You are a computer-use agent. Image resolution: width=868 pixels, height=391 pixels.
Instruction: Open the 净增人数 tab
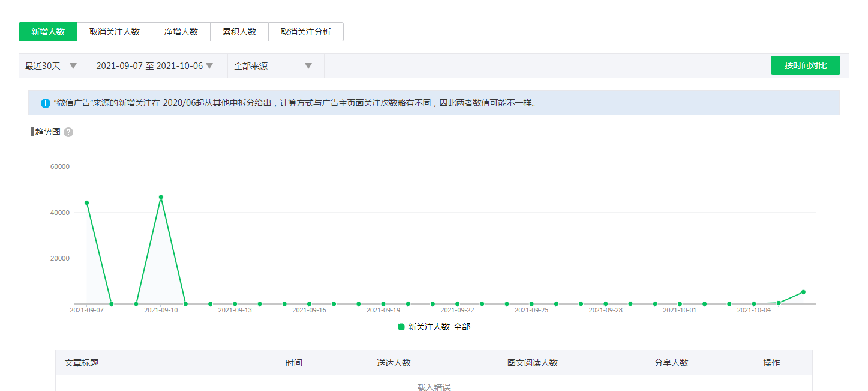coord(181,32)
